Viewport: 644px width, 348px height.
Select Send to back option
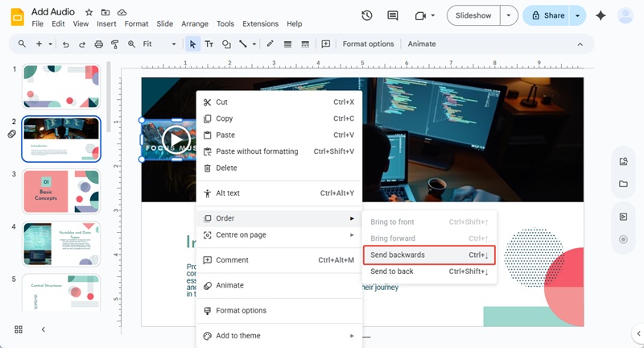tap(429, 271)
